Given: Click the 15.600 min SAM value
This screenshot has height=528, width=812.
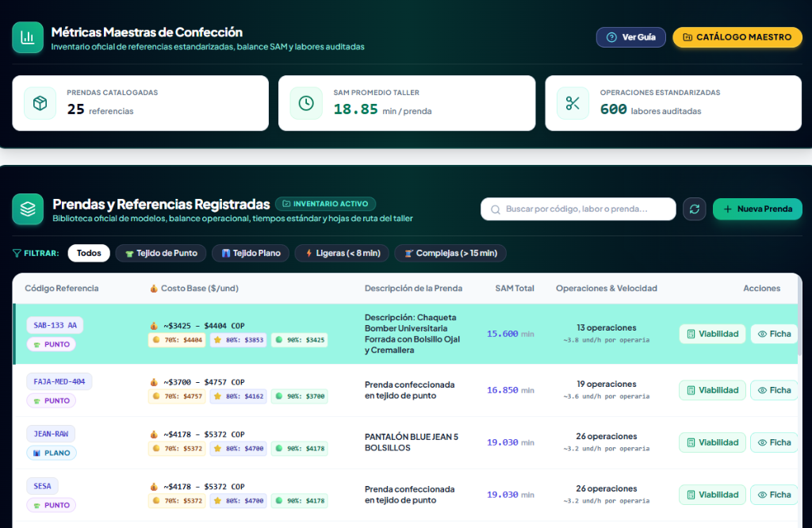Looking at the screenshot, I should pyautogui.click(x=510, y=334).
